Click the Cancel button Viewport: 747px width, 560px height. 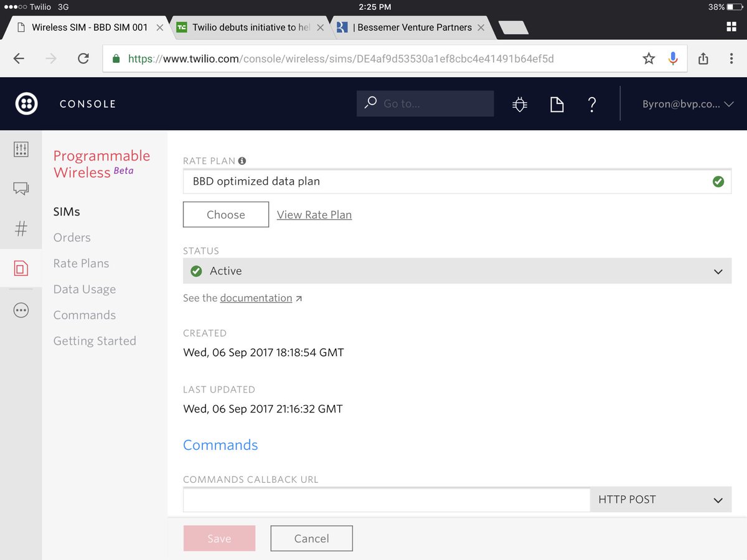[x=311, y=538]
